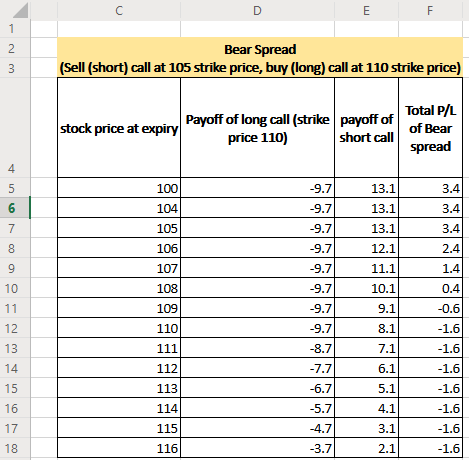Select total P/L in row 5
469x460 pixels.
[430, 188]
